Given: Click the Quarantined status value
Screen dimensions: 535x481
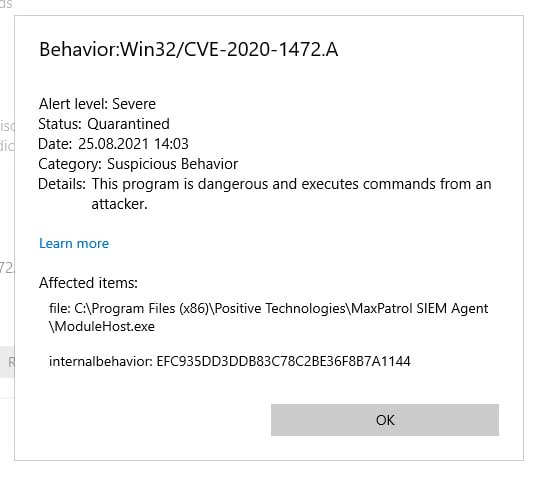Looking at the screenshot, I should pyautogui.click(x=128, y=124).
